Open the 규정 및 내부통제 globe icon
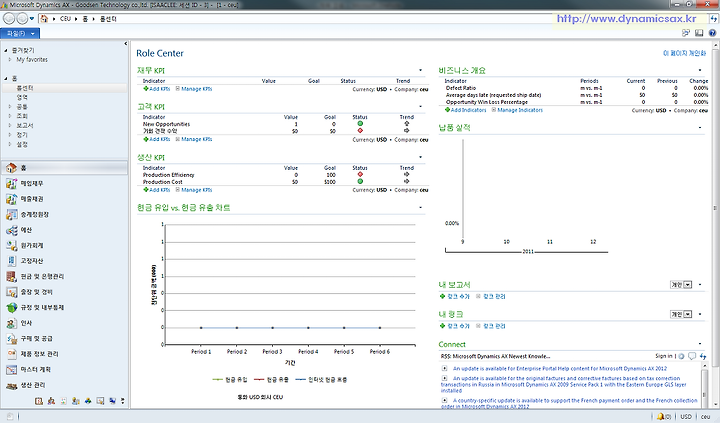This screenshot has height=423, width=720. [x=11, y=308]
